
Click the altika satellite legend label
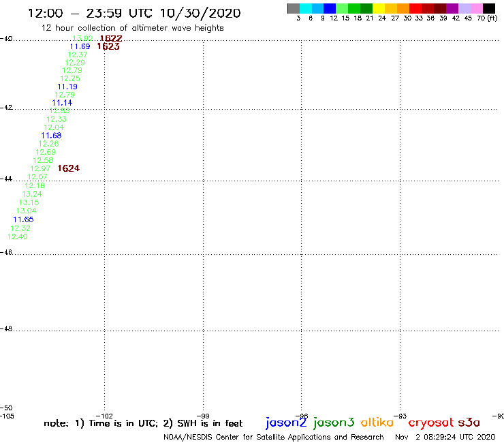tap(377, 423)
